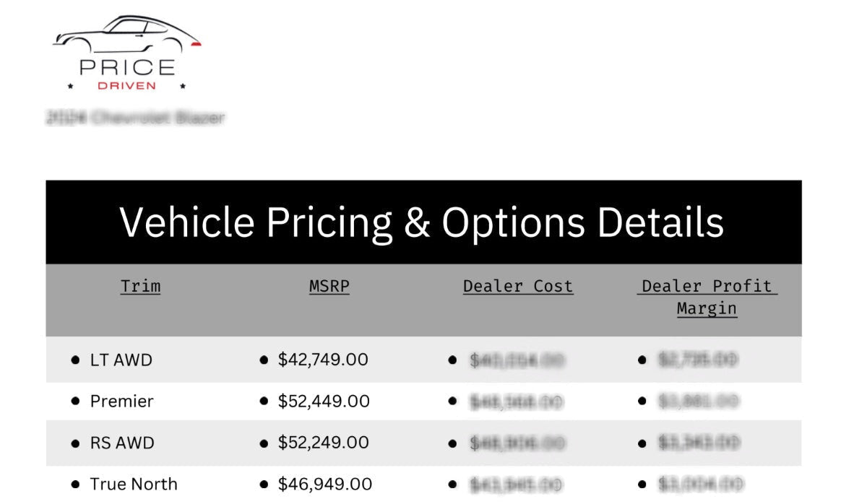Click the $42,749.00 MSRP value

coord(323,360)
